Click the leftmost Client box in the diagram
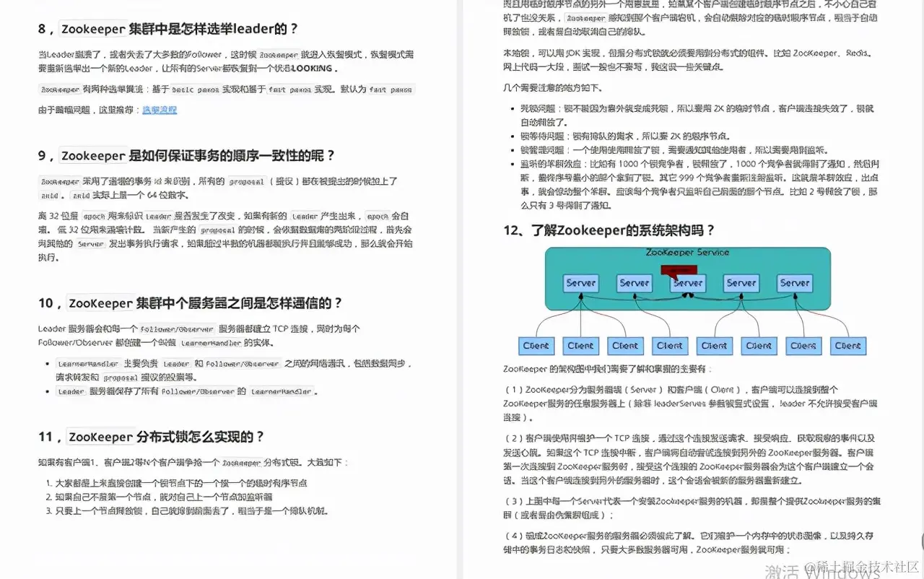This screenshot has height=579, width=924. 536,346
